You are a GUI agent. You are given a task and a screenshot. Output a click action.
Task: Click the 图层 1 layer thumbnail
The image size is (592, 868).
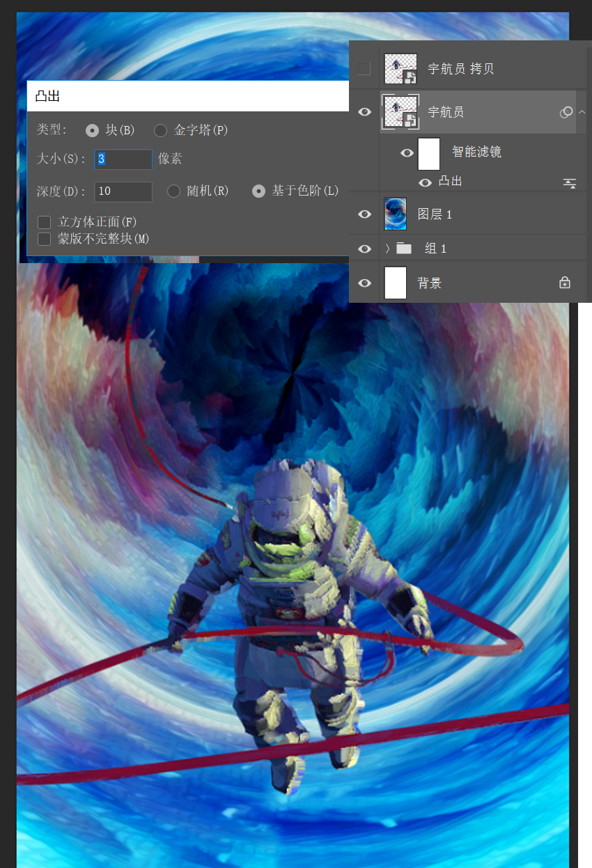pos(396,214)
